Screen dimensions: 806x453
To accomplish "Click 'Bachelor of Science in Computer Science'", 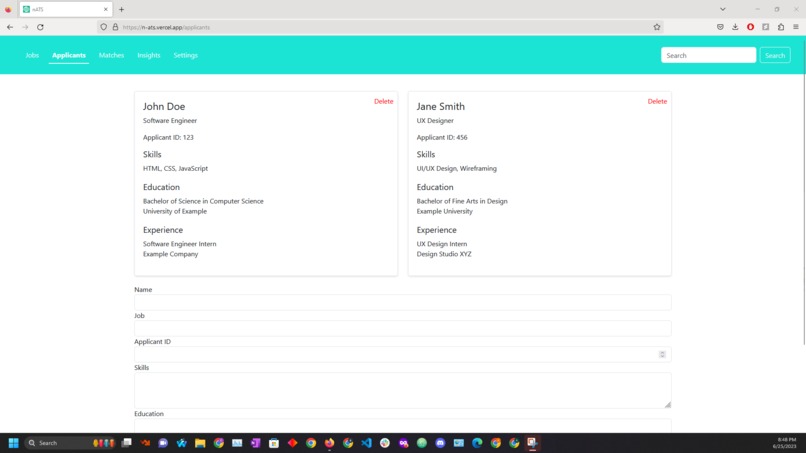I will pos(203,201).
